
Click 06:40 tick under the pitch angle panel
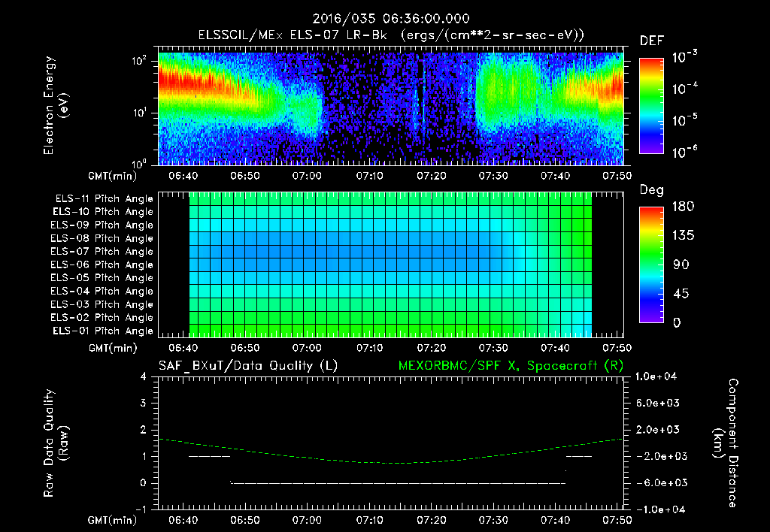click(183, 348)
